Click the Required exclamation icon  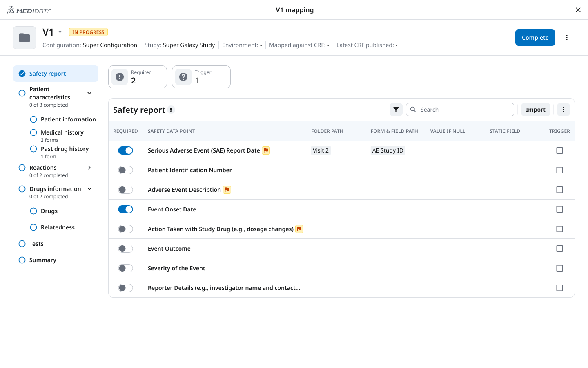click(x=120, y=77)
